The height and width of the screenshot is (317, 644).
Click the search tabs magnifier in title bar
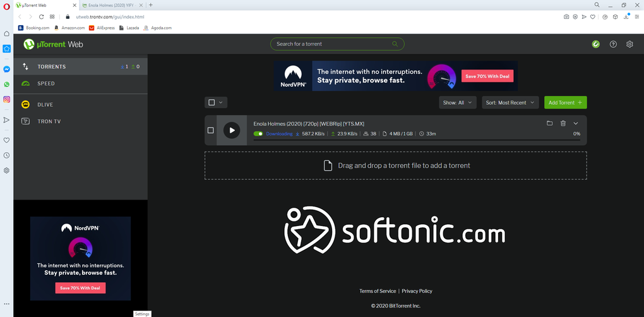[597, 5]
